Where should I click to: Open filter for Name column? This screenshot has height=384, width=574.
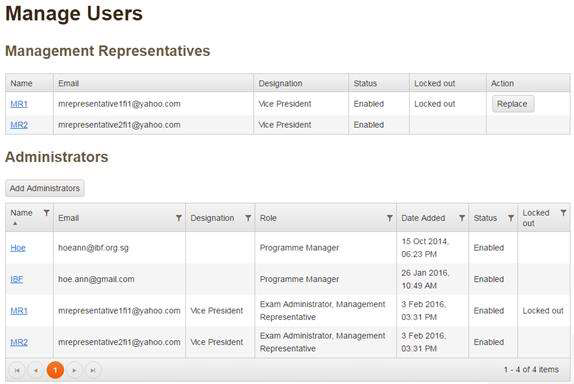[46, 213]
